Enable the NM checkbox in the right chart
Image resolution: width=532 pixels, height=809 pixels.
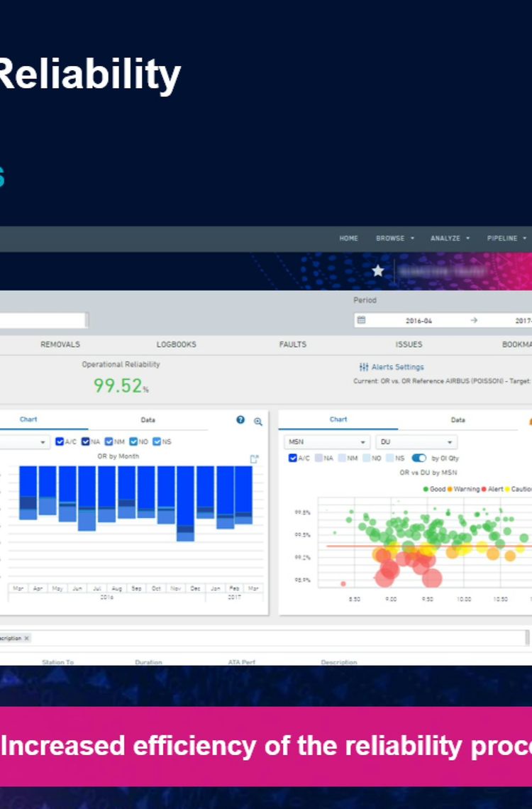point(343,458)
